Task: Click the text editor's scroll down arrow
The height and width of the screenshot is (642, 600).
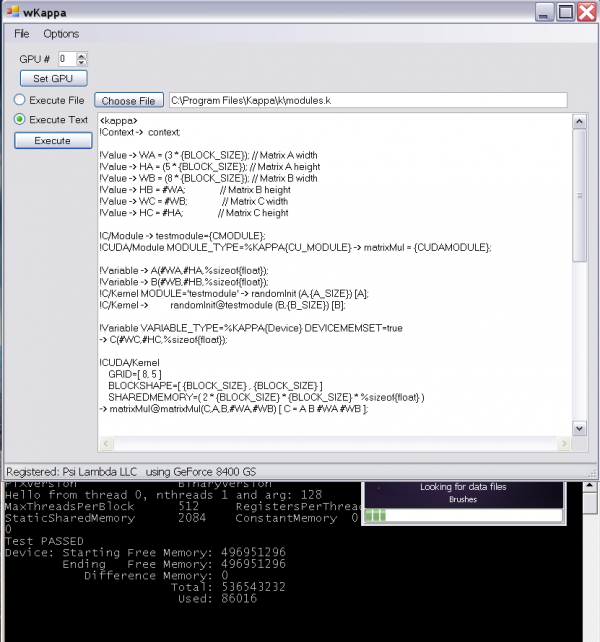Action: pos(579,428)
